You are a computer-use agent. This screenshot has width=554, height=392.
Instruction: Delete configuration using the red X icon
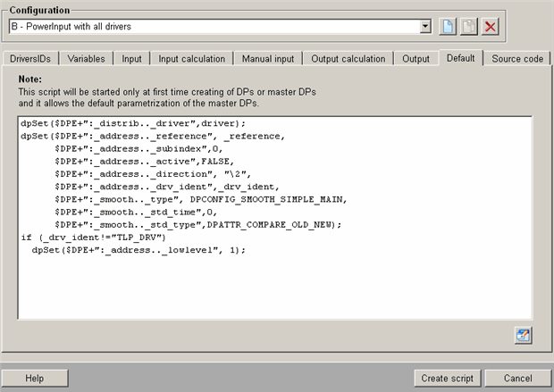490,27
